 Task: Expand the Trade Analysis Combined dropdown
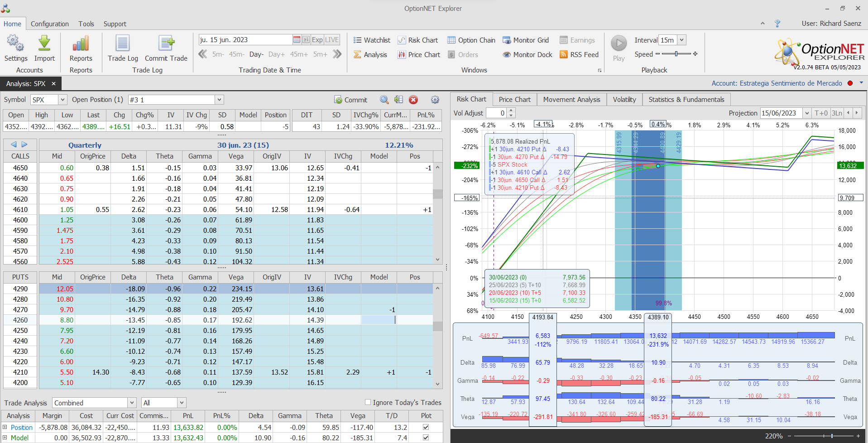point(132,403)
